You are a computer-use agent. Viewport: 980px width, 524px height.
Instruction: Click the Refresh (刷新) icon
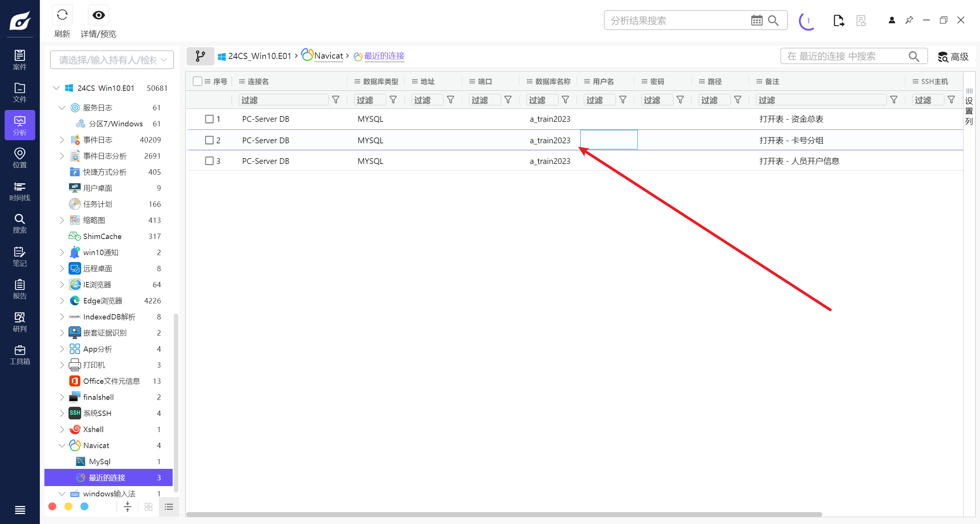[x=62, y=15]
